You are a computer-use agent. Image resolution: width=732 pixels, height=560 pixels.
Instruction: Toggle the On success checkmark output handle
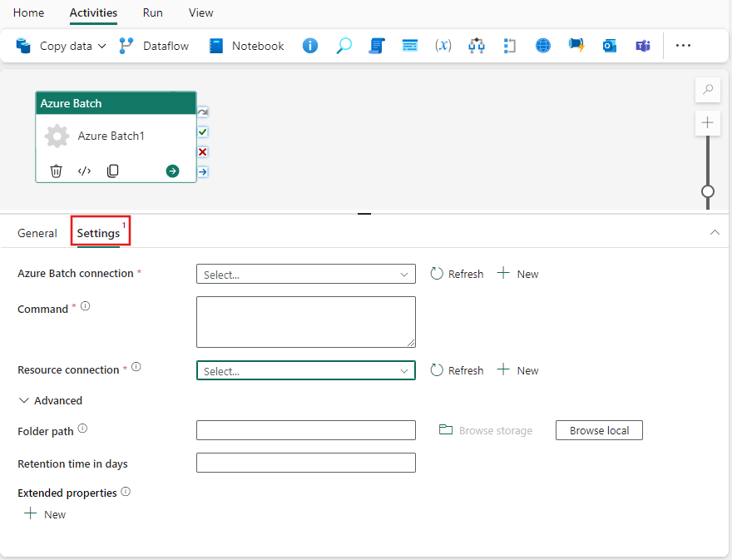[201, 131]
